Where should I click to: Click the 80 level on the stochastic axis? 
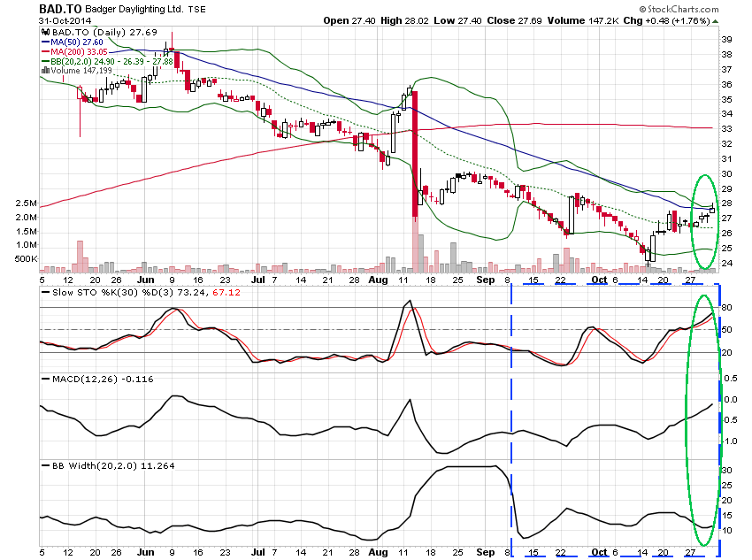click(726, 308)
